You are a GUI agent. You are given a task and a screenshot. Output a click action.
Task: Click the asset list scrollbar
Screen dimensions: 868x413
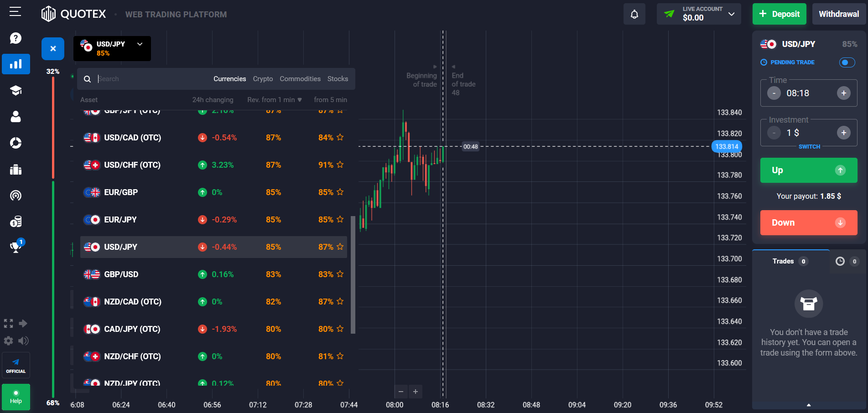(353, 275)
